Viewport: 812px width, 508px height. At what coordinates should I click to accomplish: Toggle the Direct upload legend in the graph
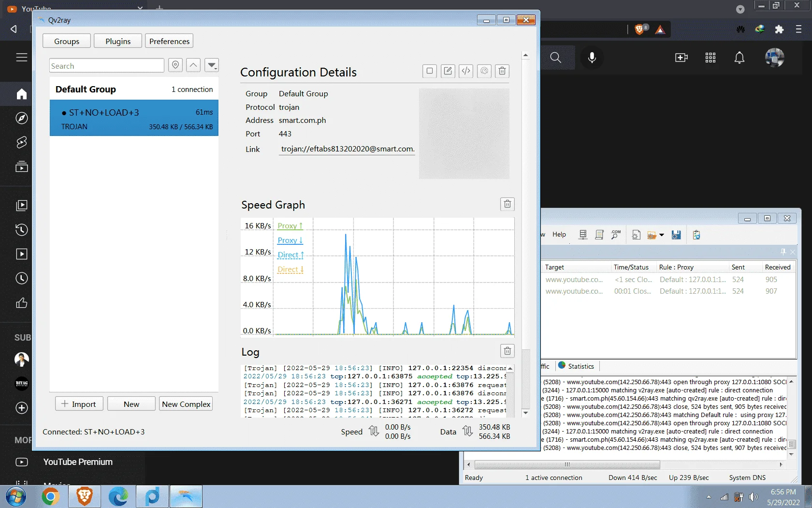(290, 255)
